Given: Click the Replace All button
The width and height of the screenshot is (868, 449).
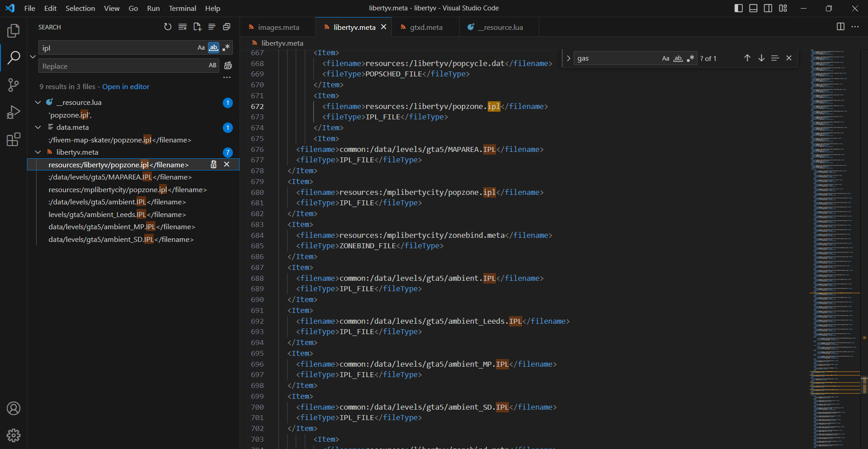Looking at the screenshot, I should click(x=228, y=66).
